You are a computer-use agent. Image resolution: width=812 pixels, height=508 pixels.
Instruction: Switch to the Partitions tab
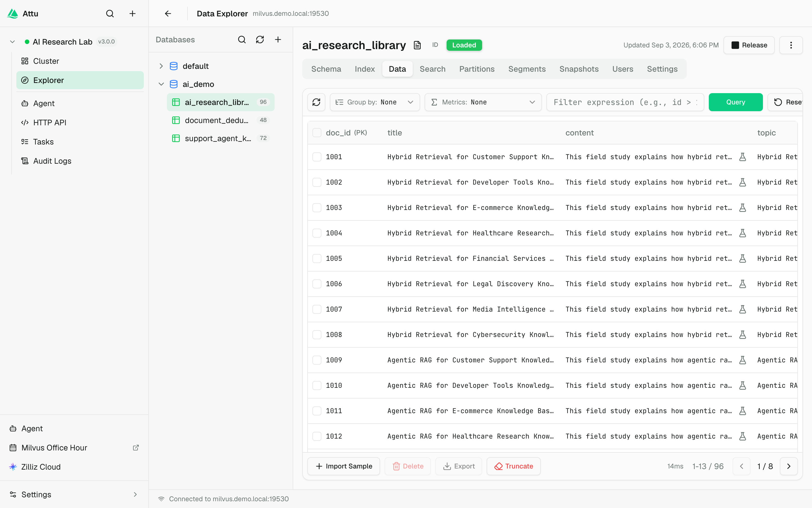(x=477, y=69)
